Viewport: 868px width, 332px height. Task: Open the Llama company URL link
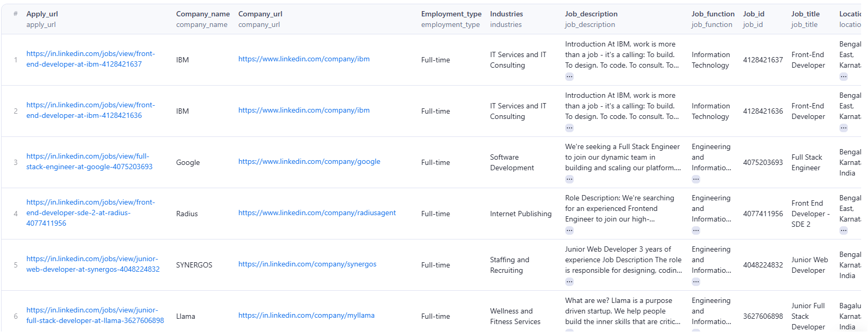pyautogui.click(x=306, y=315)
